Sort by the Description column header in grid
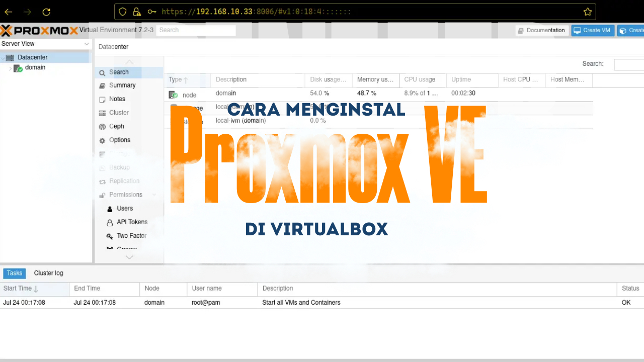This screenshot has height=362, width=644. point(258,79)
